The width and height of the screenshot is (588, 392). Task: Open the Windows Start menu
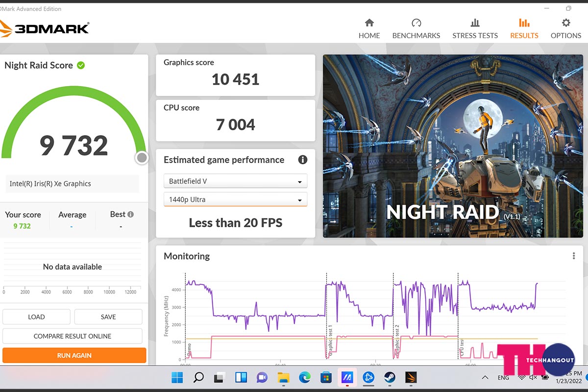click(177, 377)
